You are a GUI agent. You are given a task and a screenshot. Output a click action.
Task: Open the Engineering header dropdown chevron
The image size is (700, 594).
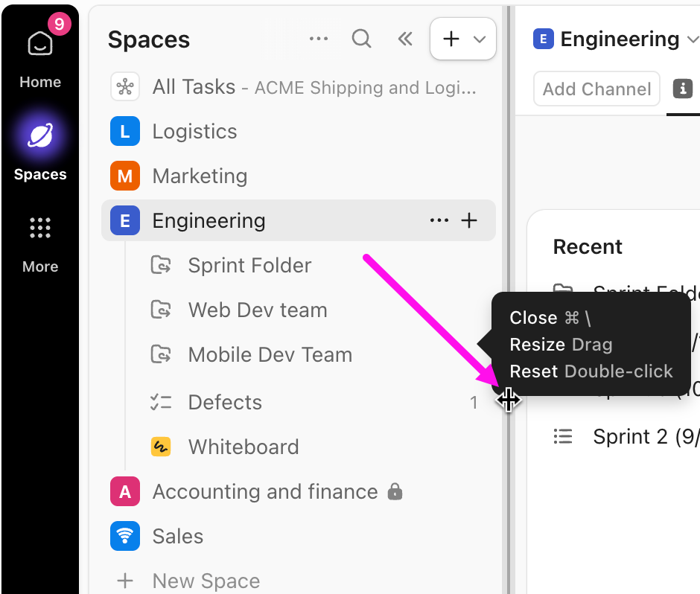tap(693, 39)
